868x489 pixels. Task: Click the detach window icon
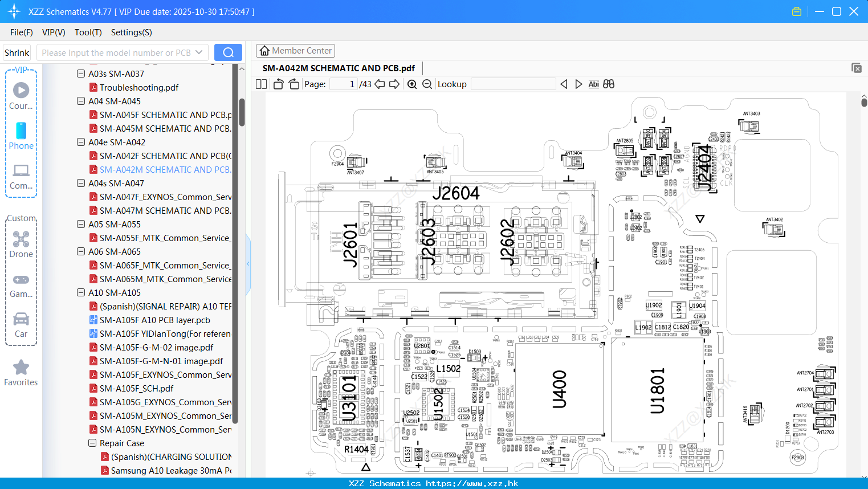pos(857,68)
